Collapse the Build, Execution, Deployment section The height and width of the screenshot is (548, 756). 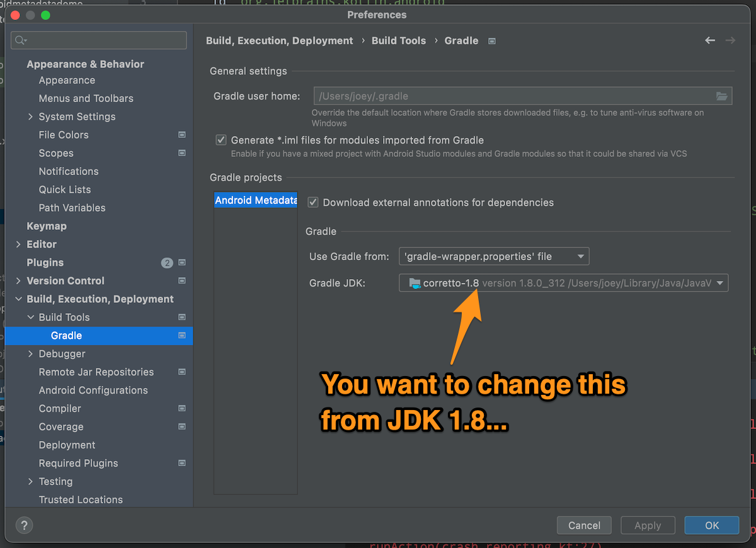pyautogui.click(x=18, y=299)
